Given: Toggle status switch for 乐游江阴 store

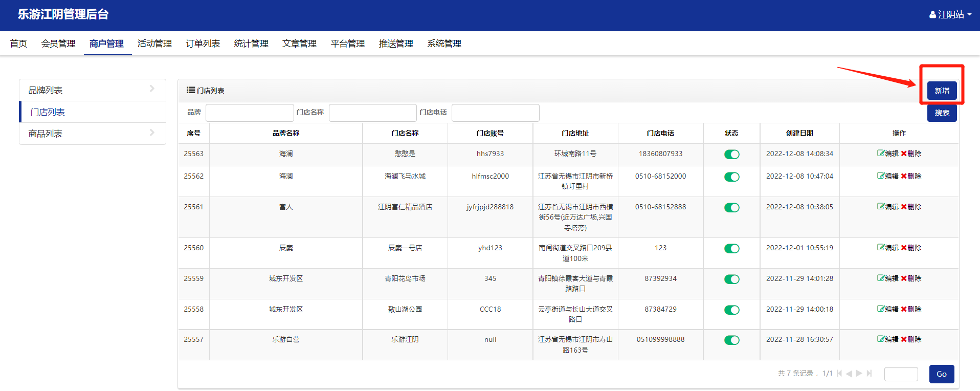Looking at the screenshot, I should point(731,340).
